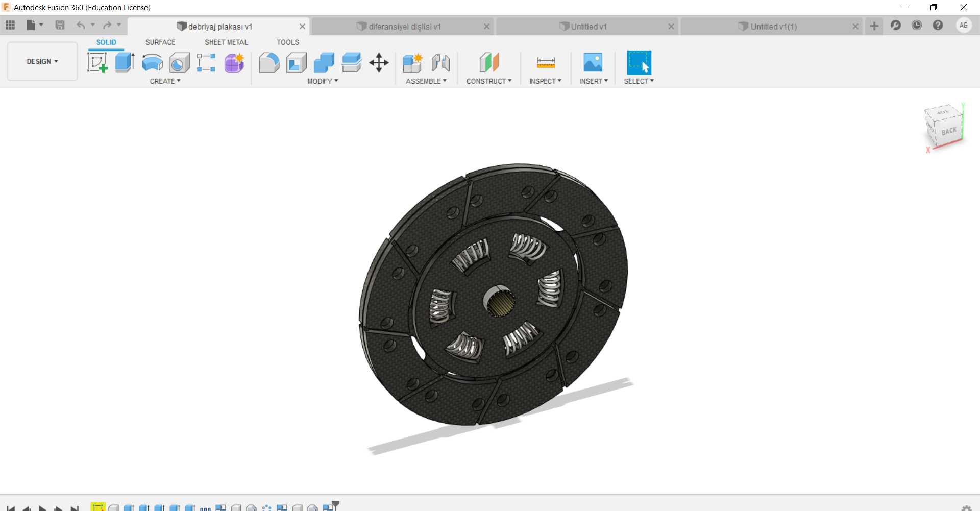The width and height of the screenshot is (980, 511).
Task: Click the timeline end marker handle
Action: [335, 504]
